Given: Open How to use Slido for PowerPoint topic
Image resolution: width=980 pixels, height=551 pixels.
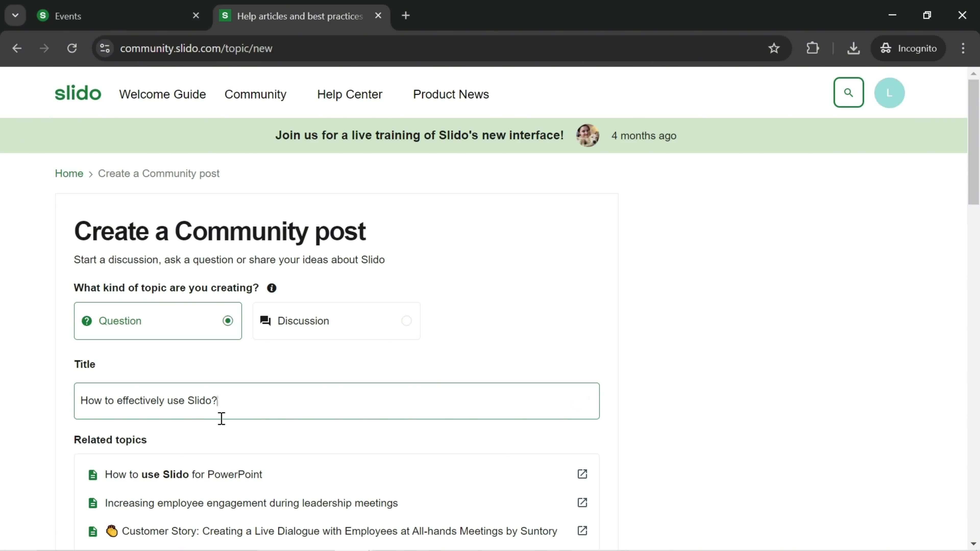Looking at the screenshot, I should pyautogui.click(x=183, y=474).
